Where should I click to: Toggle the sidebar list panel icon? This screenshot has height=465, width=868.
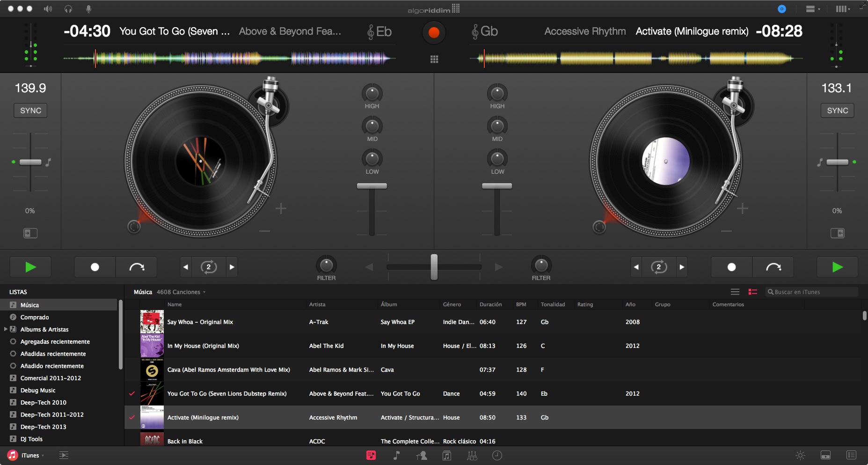64,455
